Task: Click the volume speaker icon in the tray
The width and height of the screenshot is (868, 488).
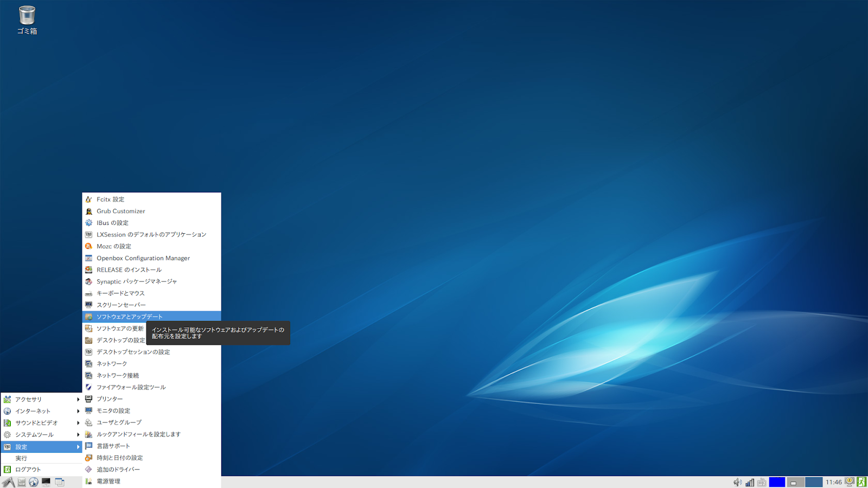Action: point(737,481)
